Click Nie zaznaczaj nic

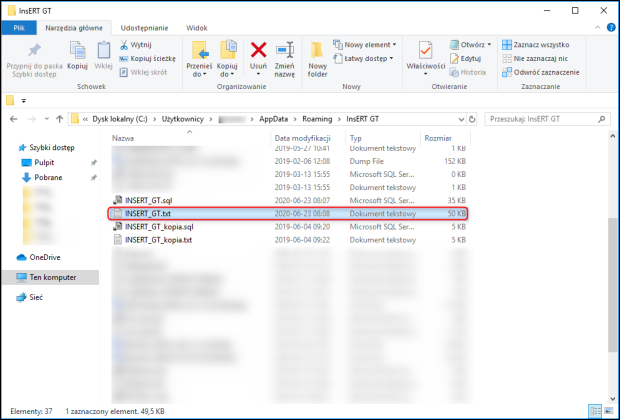tap(535, 59)
